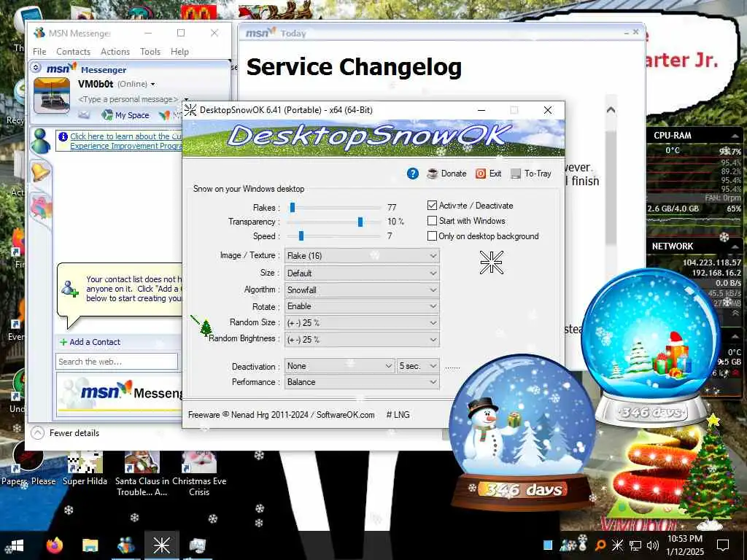Open Christmas Eve Crisis desktop shortcut
747x560 pixels.
point(199,474)
